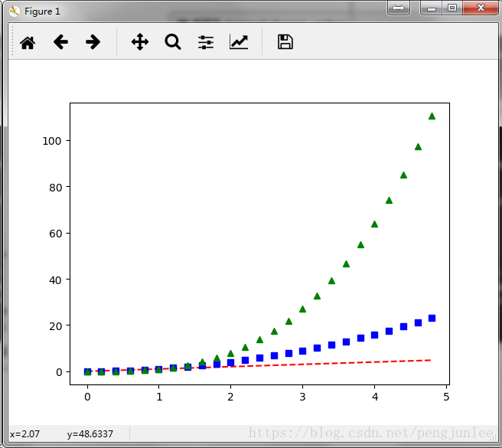Activate the zoom to rectangle tool
The height and width of the screenshot is (448, 502).
point(173,42)
